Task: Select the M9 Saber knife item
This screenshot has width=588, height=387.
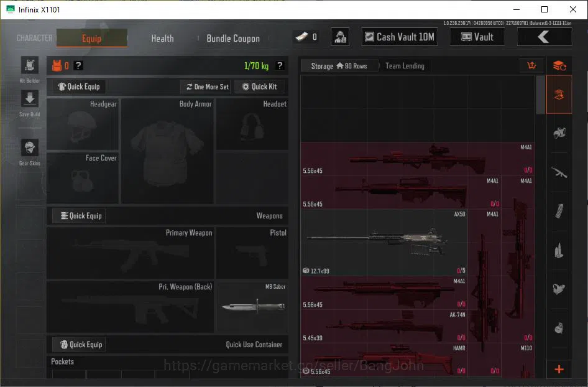Action: (252, 307)
